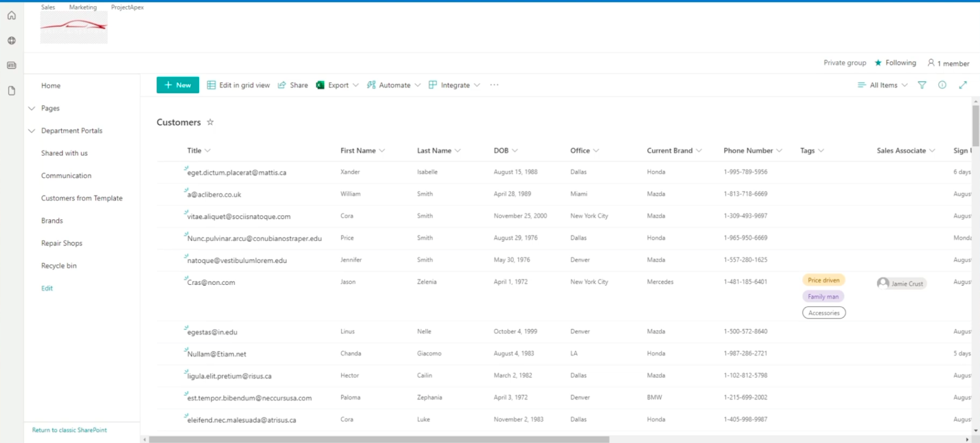Viewport: 980px width, 443px height.
Task: Click the Accessories tag pill
Action: pyautogui.click(x=824, y=313)
